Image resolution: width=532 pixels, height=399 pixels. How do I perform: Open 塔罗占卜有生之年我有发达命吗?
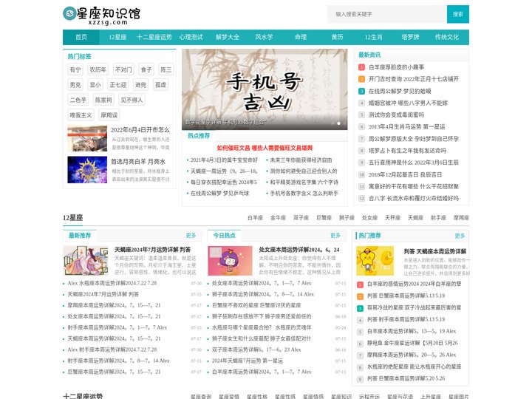coord(407,151)
